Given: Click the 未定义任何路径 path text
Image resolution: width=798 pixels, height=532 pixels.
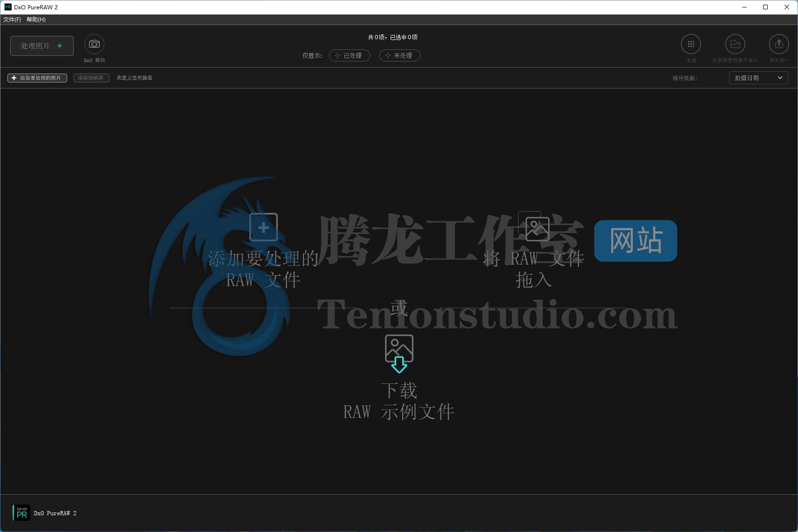Looking at the screenshot, I should [134, 78].
